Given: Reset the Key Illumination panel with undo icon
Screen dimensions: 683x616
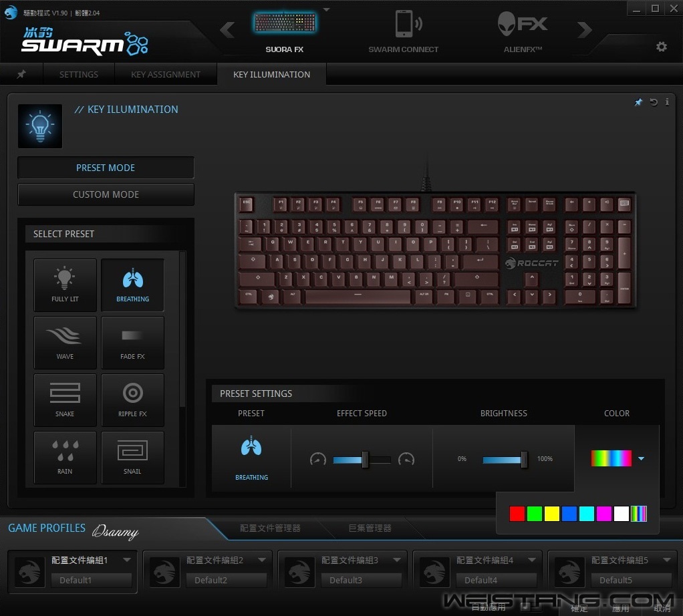Looking at the screenshot, I should click(654, 102).
